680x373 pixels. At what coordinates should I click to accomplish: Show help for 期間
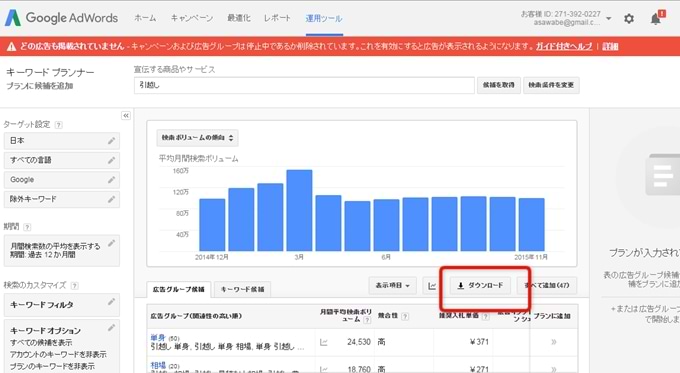point(27,227)
